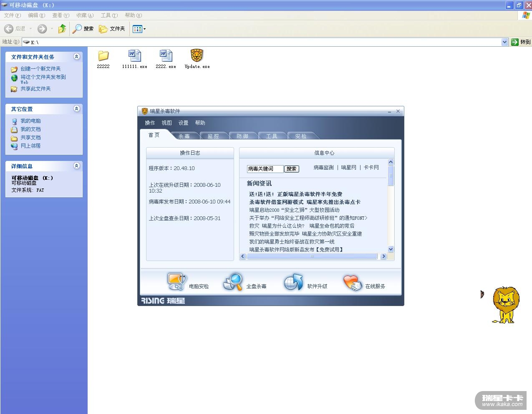This screenshot has width=532, height=414.
Task: Click news horizontal scrollbar left arrow
Action: coord(243,256)
